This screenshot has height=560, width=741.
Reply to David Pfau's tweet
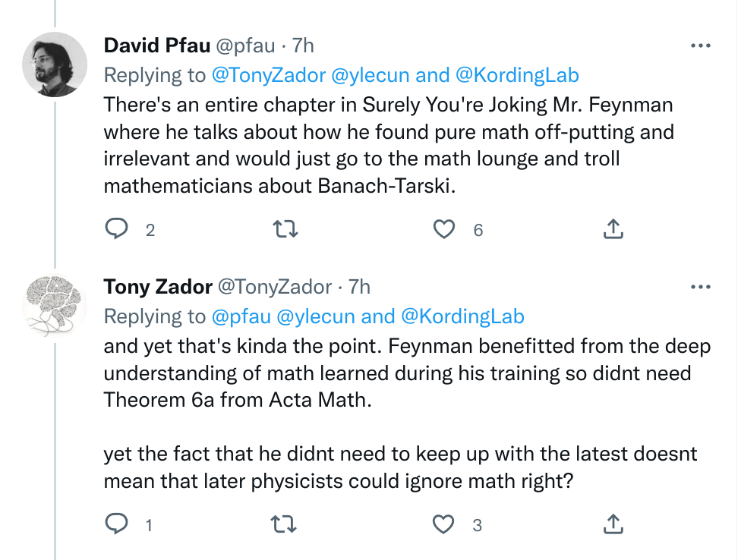tap(118, 229)
